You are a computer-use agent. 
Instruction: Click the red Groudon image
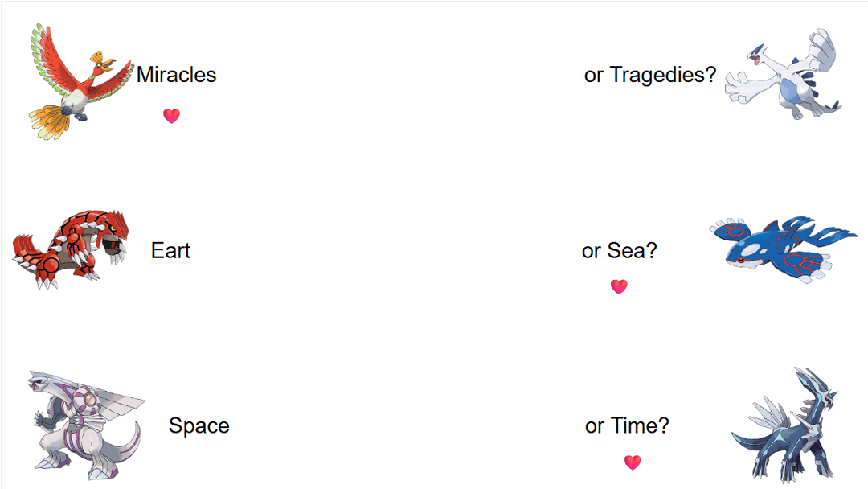click(71, 249)
